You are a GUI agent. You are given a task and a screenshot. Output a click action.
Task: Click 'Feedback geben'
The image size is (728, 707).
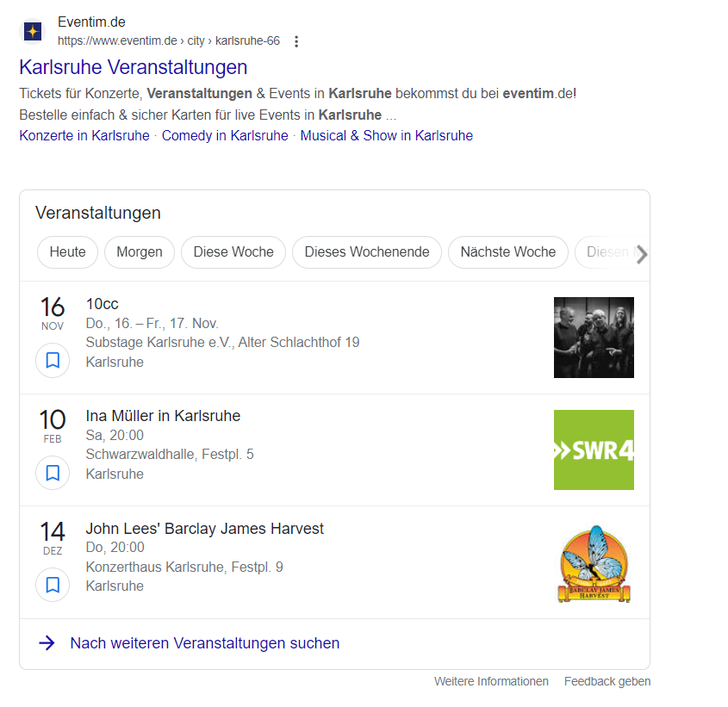click(607, 681)
